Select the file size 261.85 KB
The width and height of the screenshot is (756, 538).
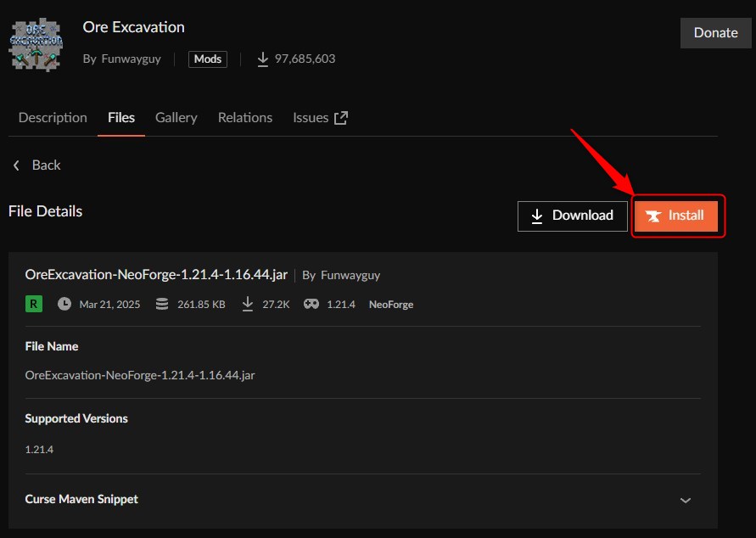201,304
